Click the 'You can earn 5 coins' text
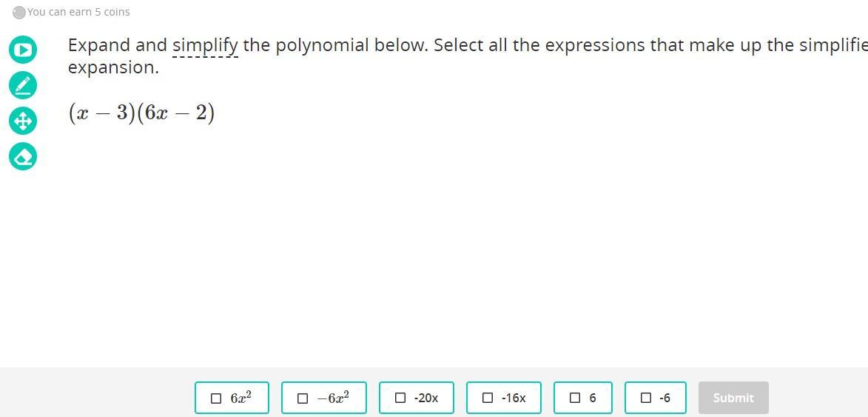 (78, 13)
